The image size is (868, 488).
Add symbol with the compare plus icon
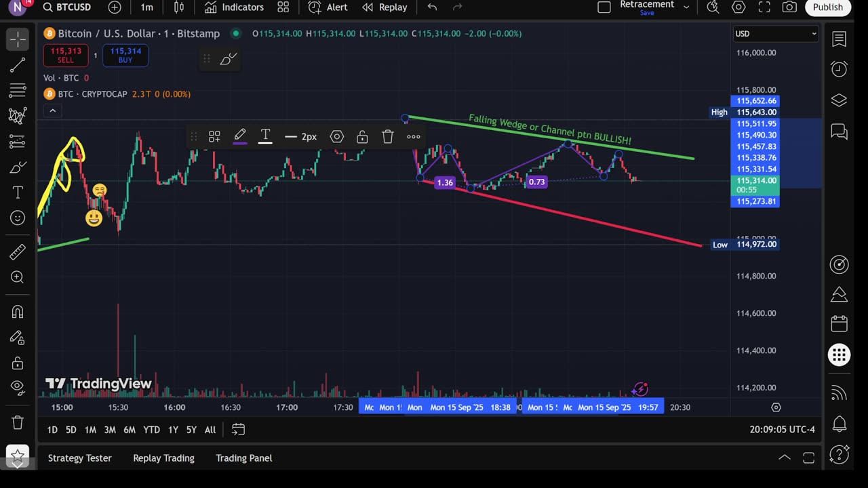pyautogui.click(x=115, y=7)
